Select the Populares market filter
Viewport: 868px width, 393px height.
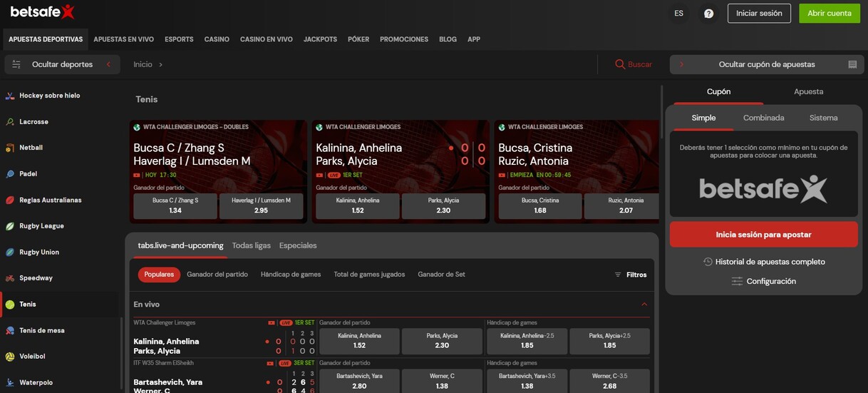point(159,275)
